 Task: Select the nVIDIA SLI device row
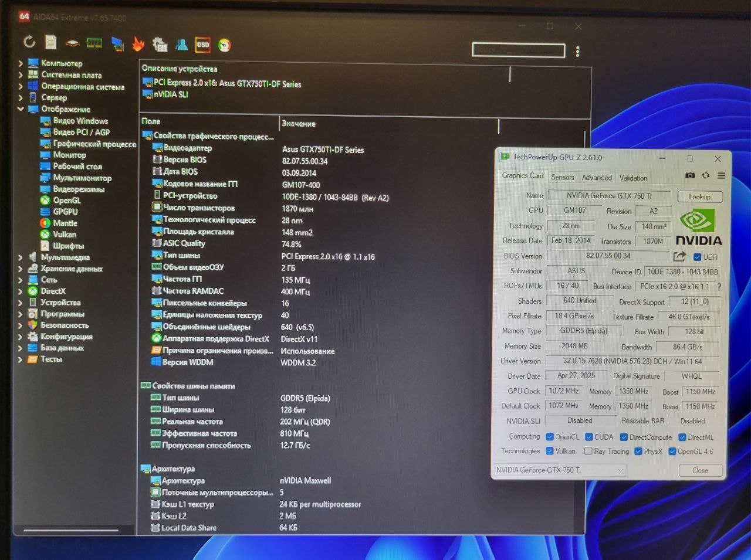point(165,94)
